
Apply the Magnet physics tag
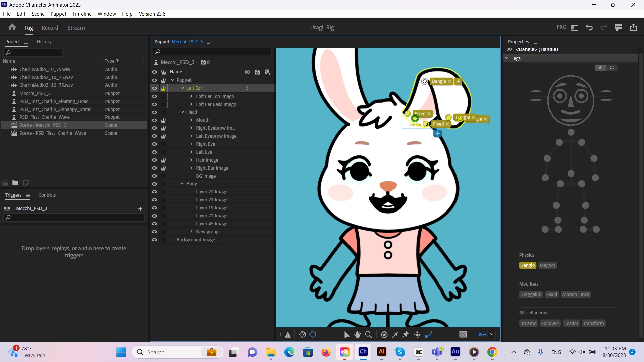tap(547, 265)
